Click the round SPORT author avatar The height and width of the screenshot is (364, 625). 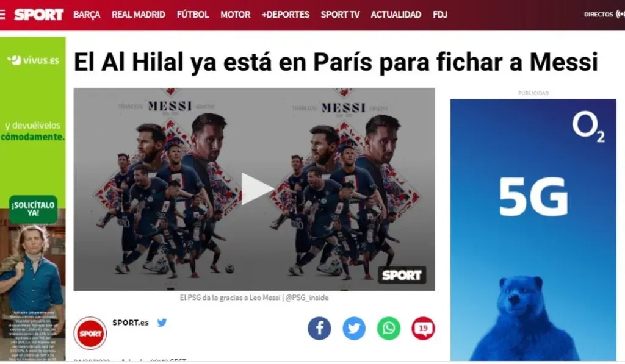[90, 334]
